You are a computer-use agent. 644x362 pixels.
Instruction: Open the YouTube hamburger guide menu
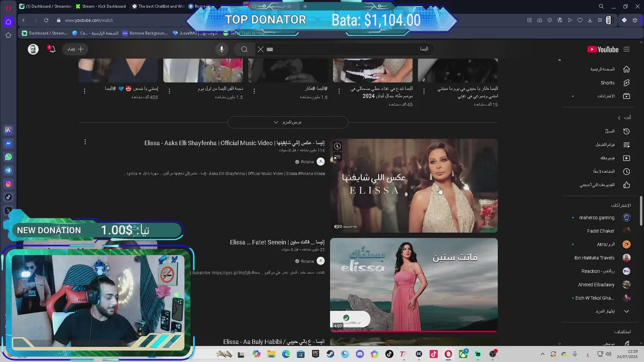[626, 49]
